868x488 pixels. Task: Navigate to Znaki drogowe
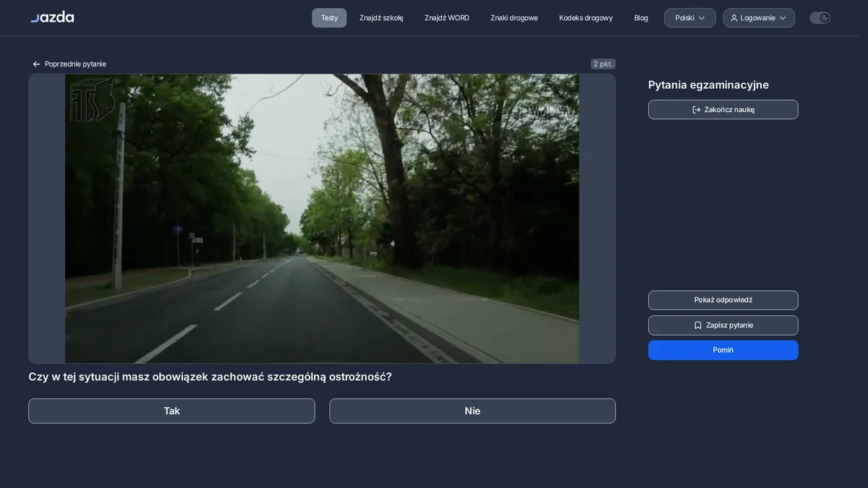pyautogui.click(x=514, y=18)
